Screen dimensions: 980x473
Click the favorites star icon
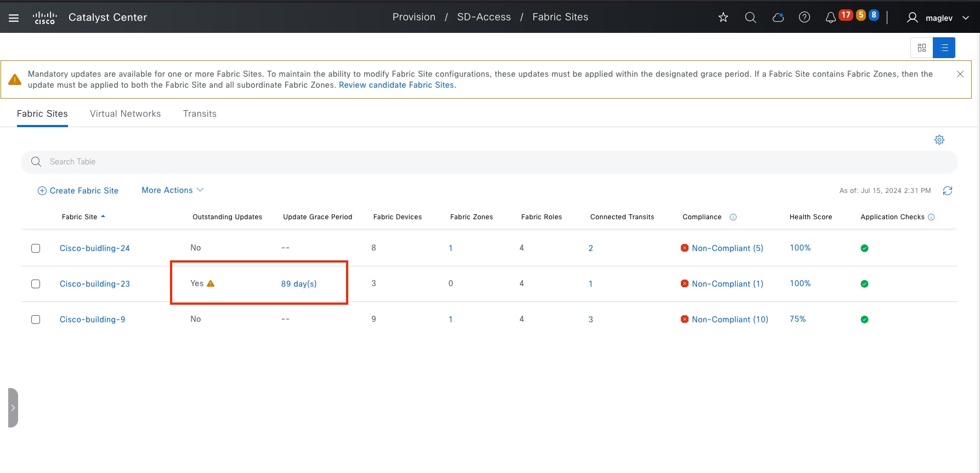pyautogui.click(x=723, y=18)
